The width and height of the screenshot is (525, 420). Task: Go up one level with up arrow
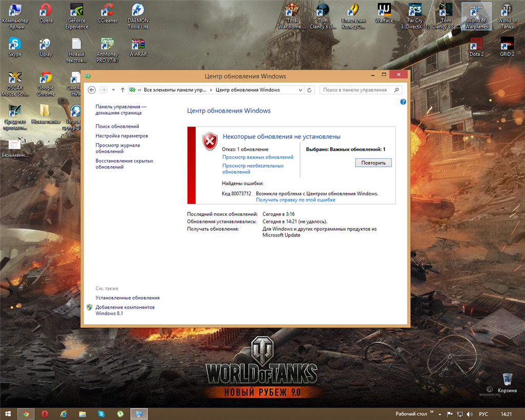point(123,90)
